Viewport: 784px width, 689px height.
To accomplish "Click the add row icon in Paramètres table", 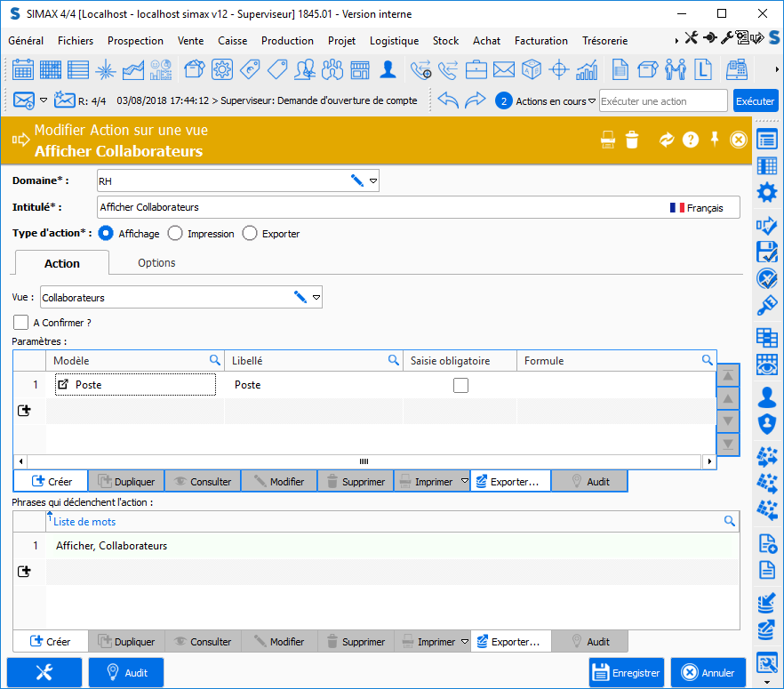I will coord(24,410).
